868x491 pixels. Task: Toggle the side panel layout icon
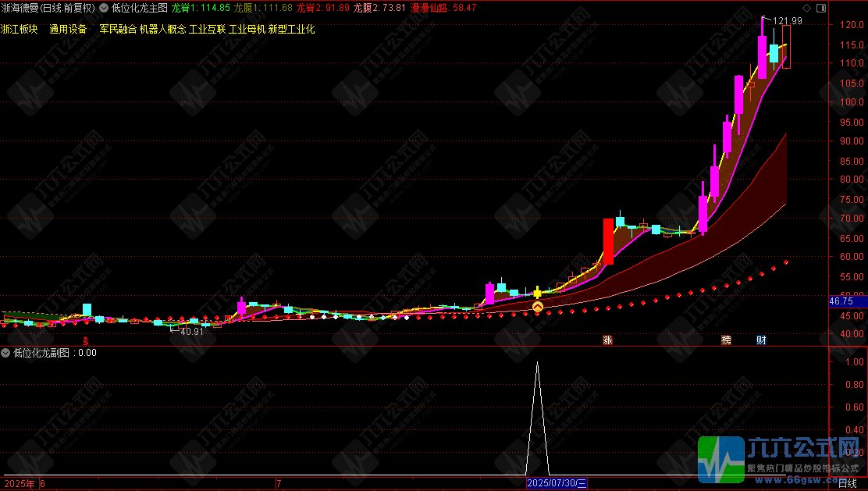click(821, 8)
